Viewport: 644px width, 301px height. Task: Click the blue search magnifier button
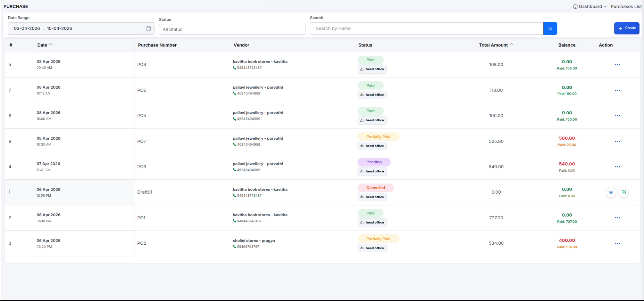click(x=550, y=29)
